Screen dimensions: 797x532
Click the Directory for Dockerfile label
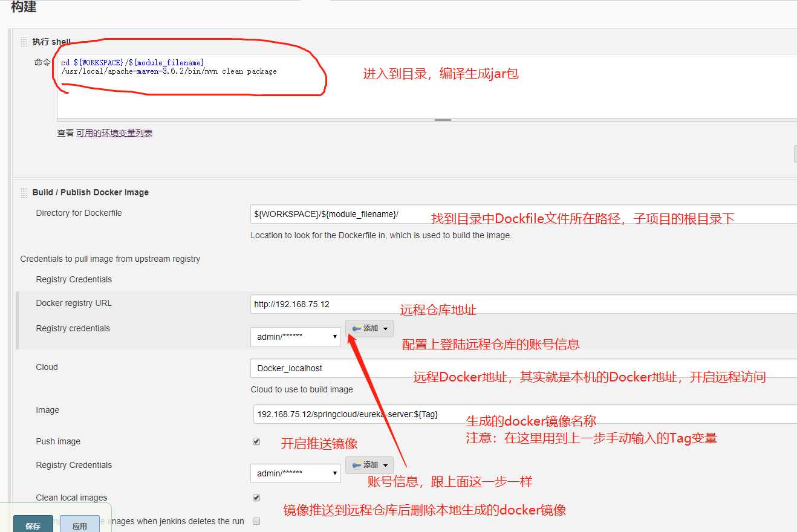coord(79,213)
